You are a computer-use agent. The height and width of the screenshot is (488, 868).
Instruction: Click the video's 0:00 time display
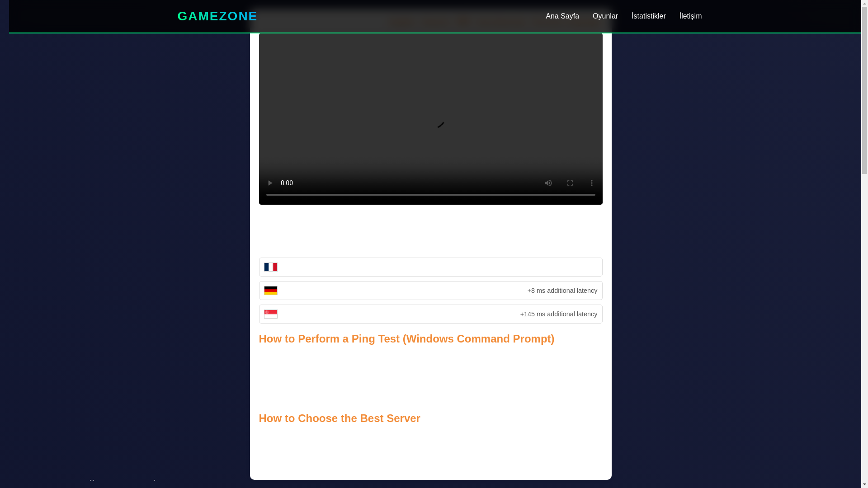(287, 183)
